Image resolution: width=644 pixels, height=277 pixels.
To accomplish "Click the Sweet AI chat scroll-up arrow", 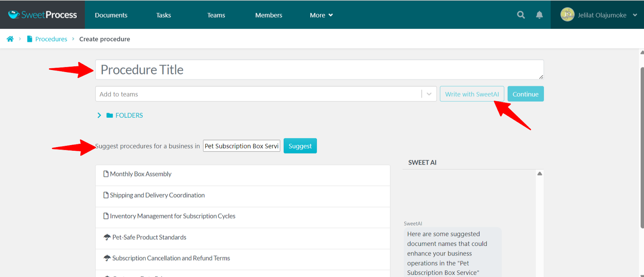I will [540, 174].
